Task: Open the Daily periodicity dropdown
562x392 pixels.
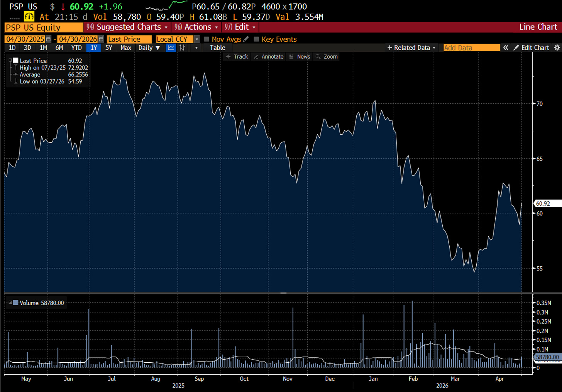Action: [149, 48]
